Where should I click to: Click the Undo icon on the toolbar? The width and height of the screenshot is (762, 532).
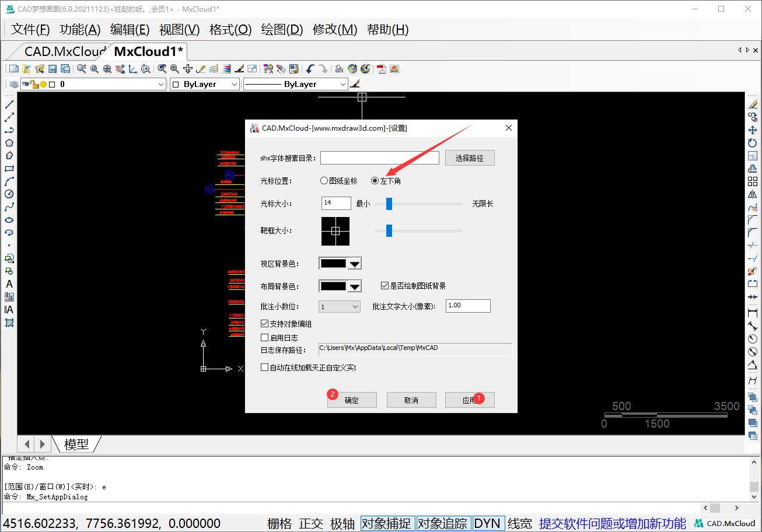click(x=309, y=69)
